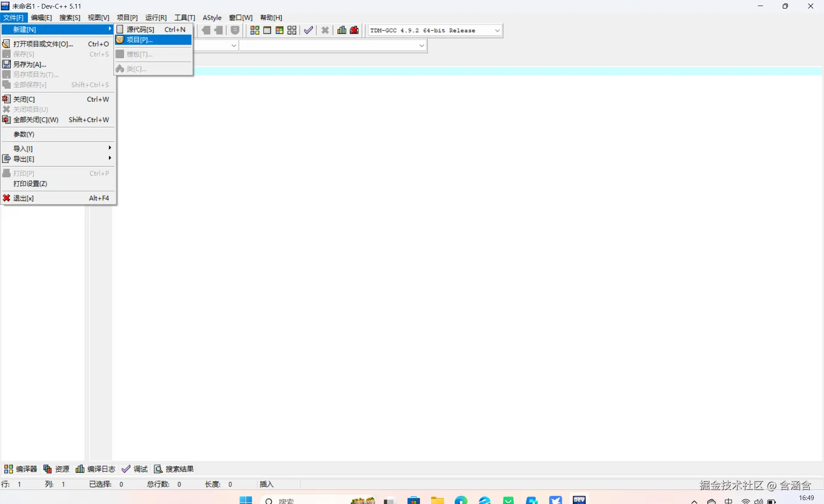This screenshot has width=824, height=504.
Task: Select 全部关闭[C](W) menu entry
Action: tap(58, 120)
